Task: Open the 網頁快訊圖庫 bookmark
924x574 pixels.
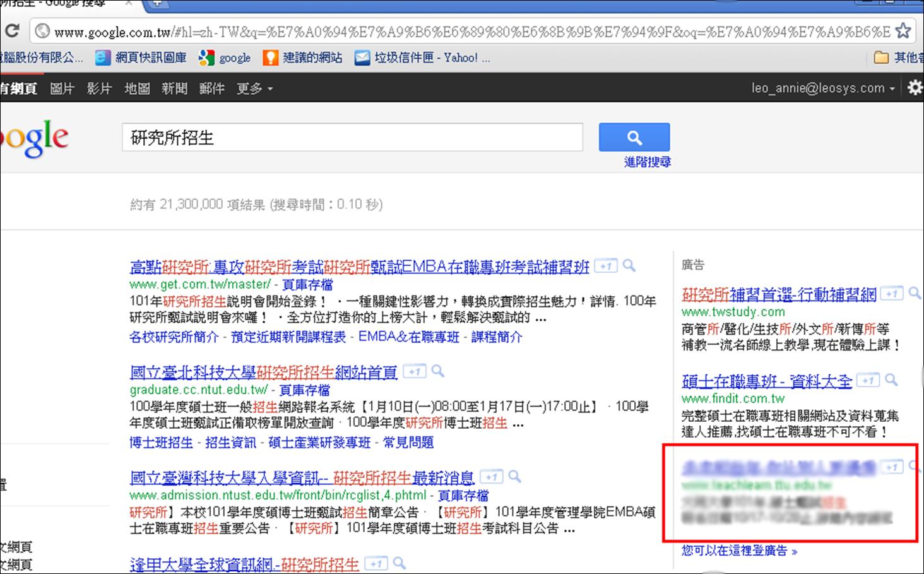Action: click(x=141, y=58)
